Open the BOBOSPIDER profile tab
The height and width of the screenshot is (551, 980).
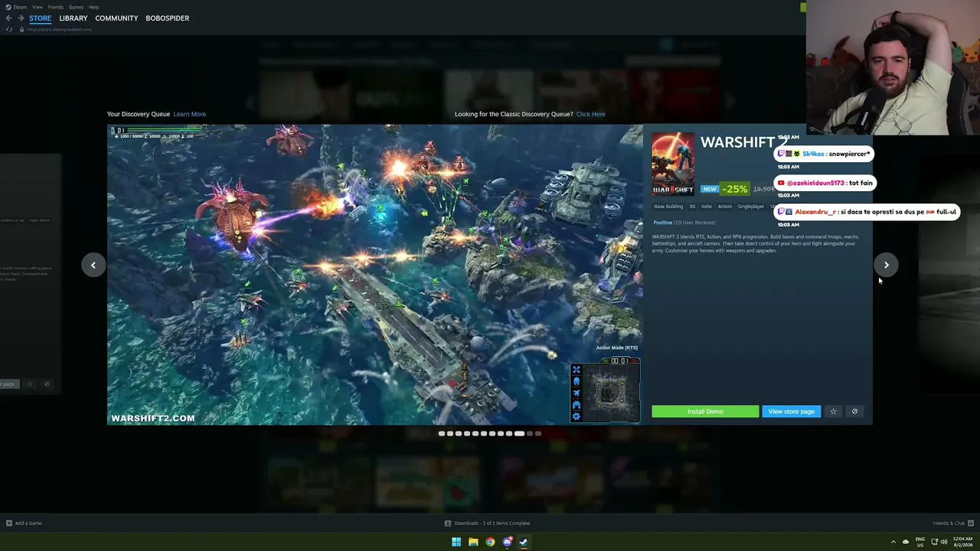(167, 18)
